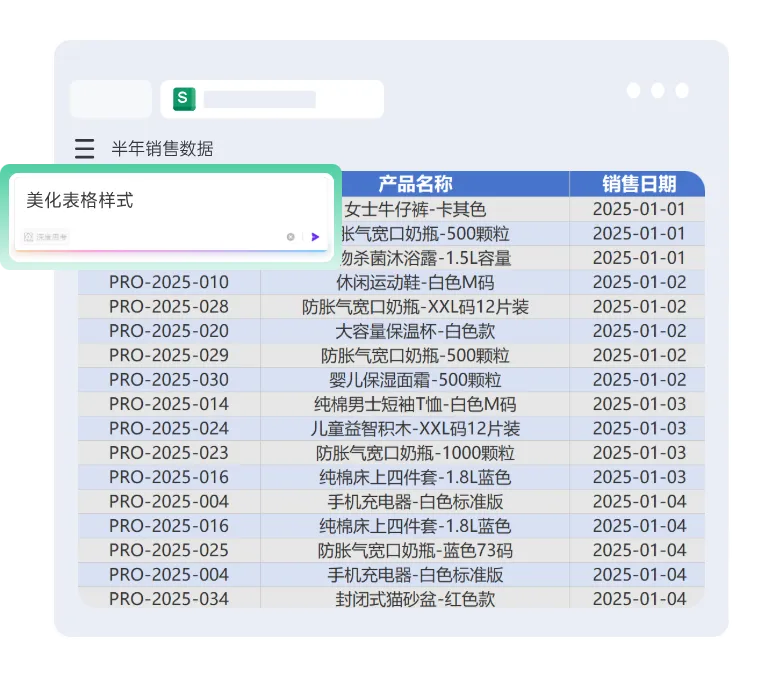The width and height of the screenshot is (760, 676).
Task: Click the PRO-2025-034 cell
Action: [x=169, y=598]
